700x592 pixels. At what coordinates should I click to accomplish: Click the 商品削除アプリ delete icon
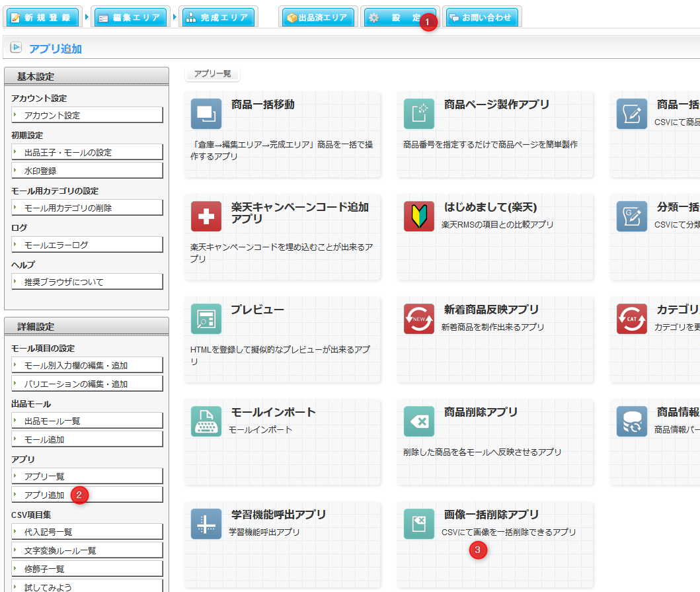click(x=419, y=421)
